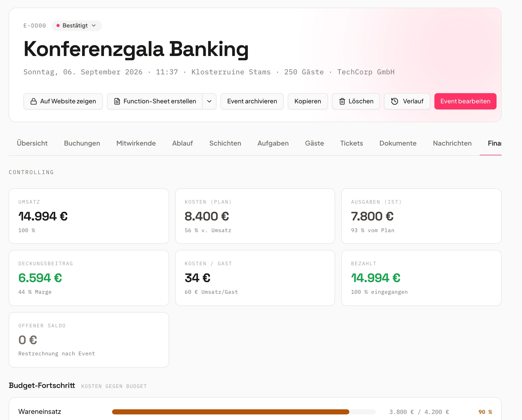Expand the Function-Sheet options chevron
Image resolution: width=522 pixels, height=420 pixels.
point(209,101)
